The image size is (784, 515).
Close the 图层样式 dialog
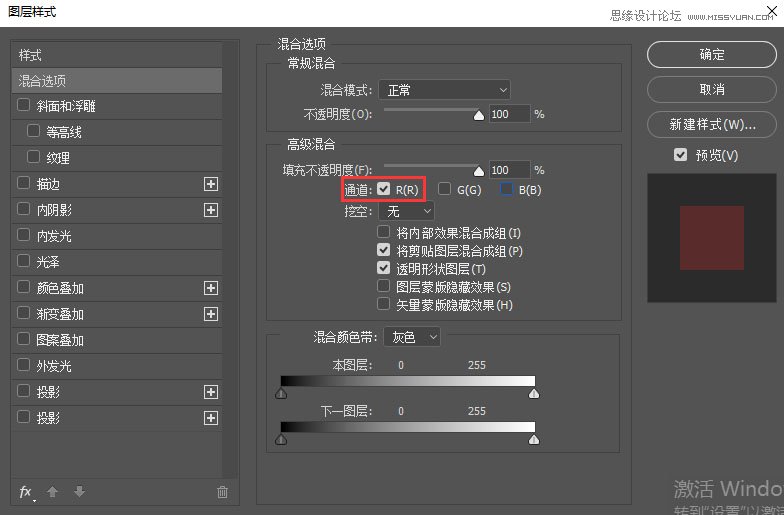point(772,9)
